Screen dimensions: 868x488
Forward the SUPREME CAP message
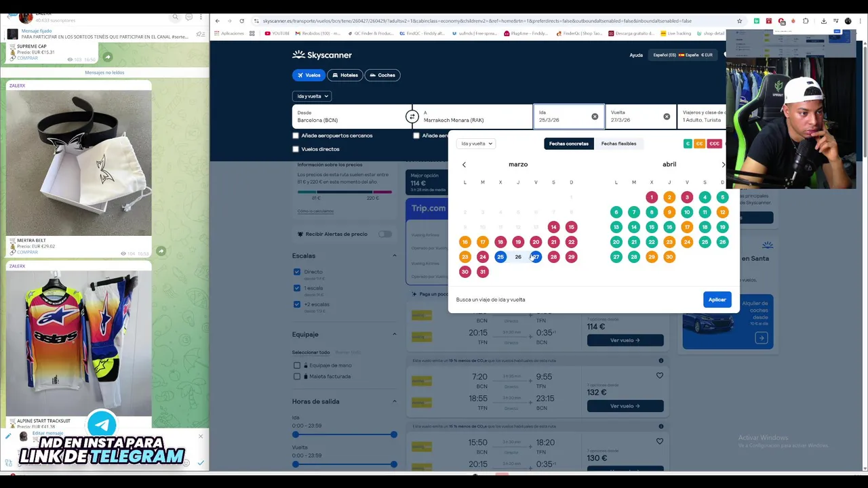pyautogui.click(x=107, y=57)
